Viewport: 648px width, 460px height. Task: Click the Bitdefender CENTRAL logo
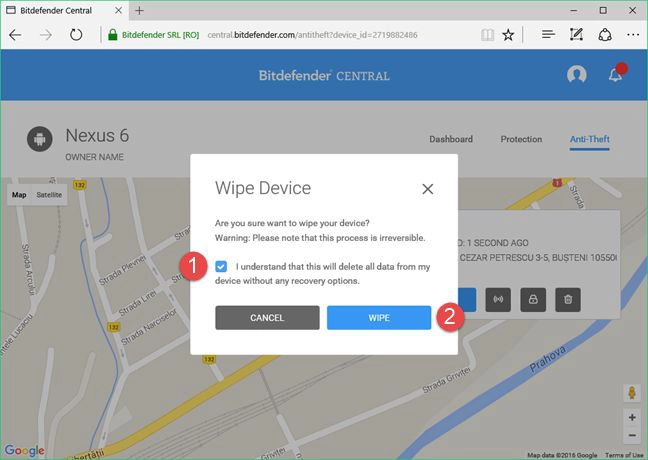[x=324, y=76]
